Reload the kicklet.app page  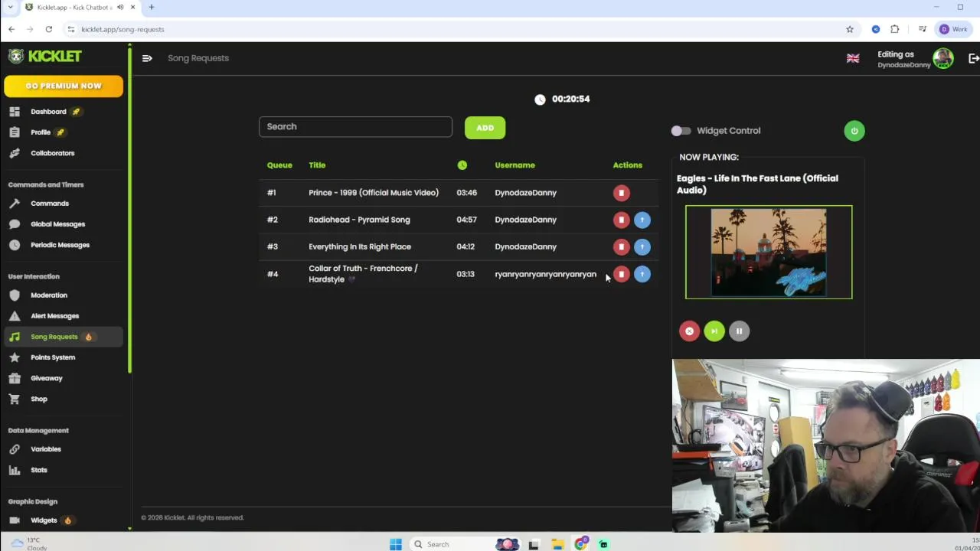48,29
